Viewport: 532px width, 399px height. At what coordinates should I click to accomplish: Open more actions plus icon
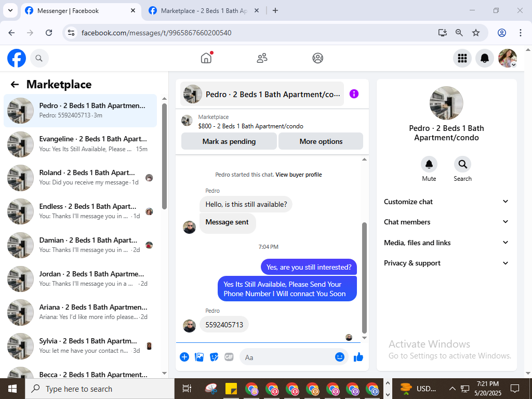[x=184, y=357]
